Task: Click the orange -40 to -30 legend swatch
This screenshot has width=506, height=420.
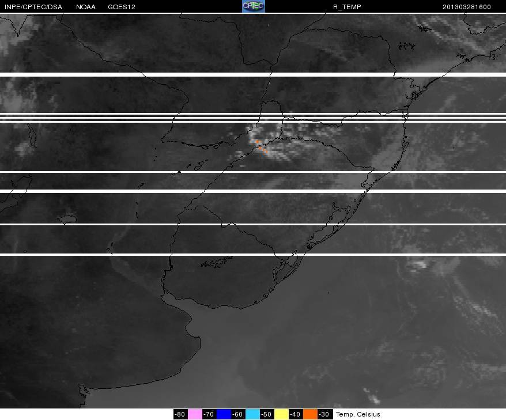Action: click(x=311, y=414)
